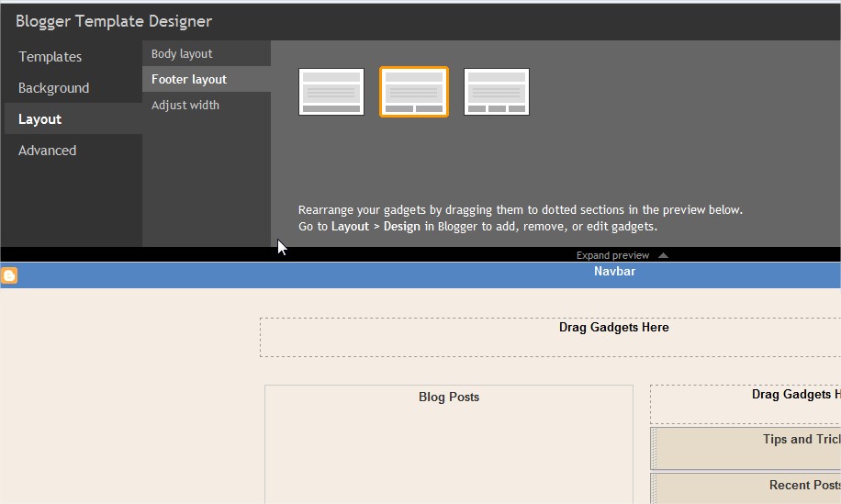
Task: Click the Blogger Template Designer title
Action: click(114, 21)
